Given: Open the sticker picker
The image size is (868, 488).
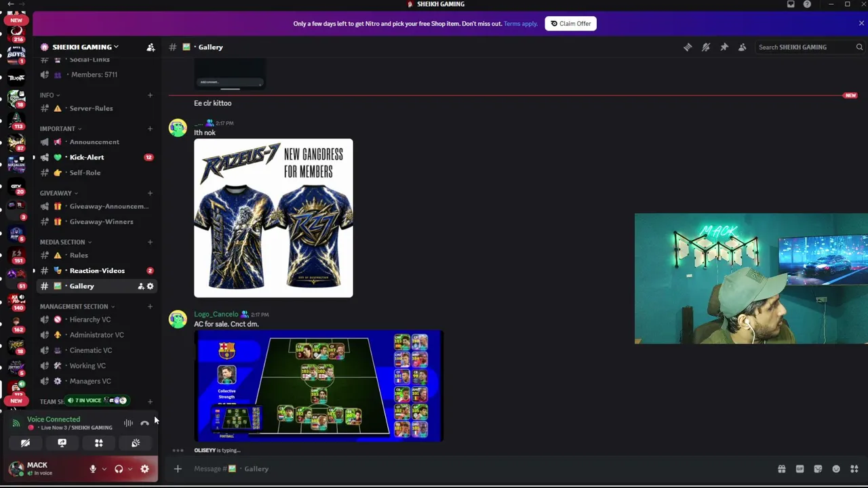Looking at the screenshot, I should click(818, 469).
